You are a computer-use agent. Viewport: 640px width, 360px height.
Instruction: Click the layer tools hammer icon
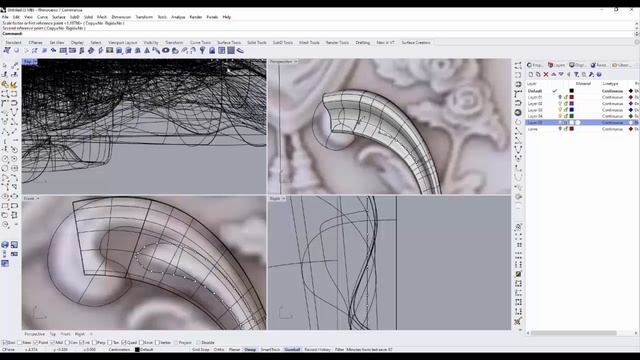pos(591,75)
